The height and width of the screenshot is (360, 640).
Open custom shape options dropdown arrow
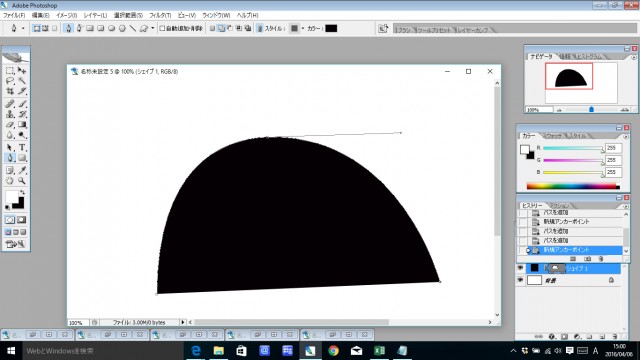coord(153,28)
